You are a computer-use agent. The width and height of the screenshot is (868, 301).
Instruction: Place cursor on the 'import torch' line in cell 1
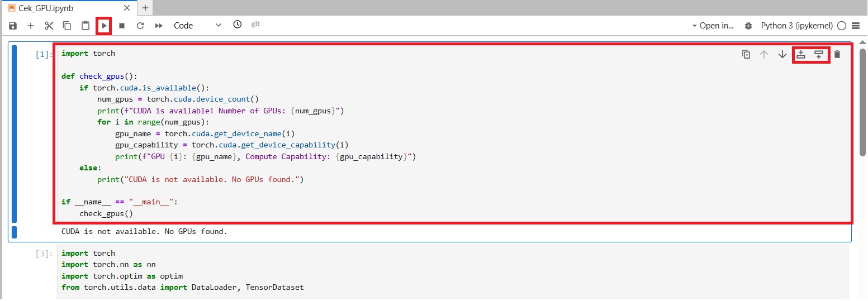tap(88, 54)
